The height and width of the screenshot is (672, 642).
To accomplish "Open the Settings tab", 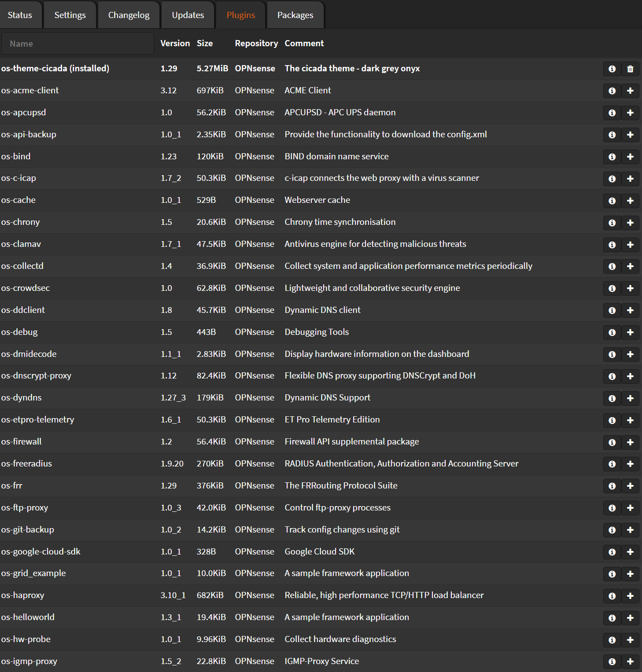I will [x=70, y=15].
